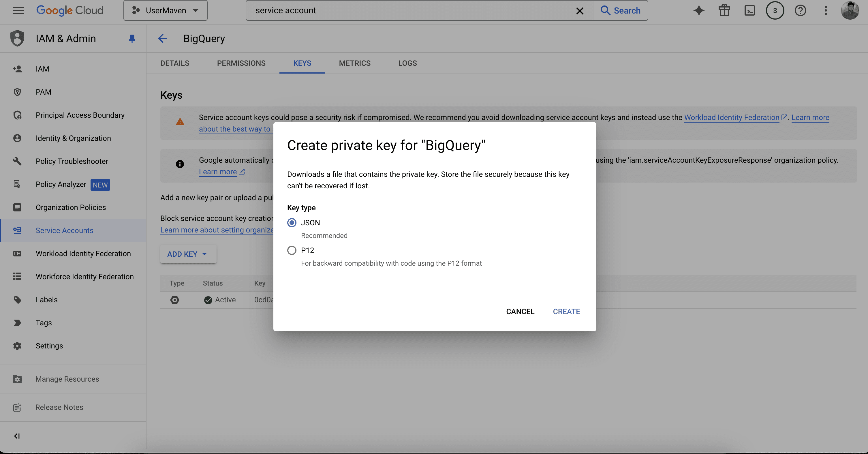Open the notifications badge showing 3
This screenshot has width=868, height=454.
pos(775,10)
